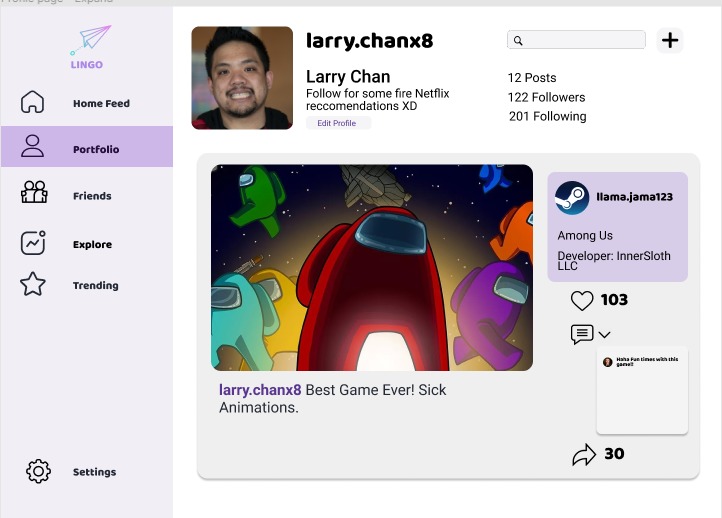Click the Steam avatar of llama.jama123
This screenshot has width=722, height=518.
[x=572, y=198]
